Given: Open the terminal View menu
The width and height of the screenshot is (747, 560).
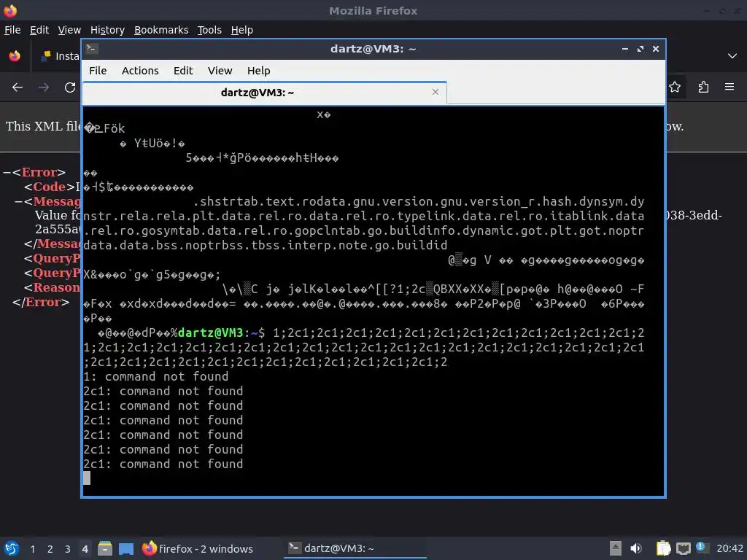Looking at the screenshot, I should point(220,71).
